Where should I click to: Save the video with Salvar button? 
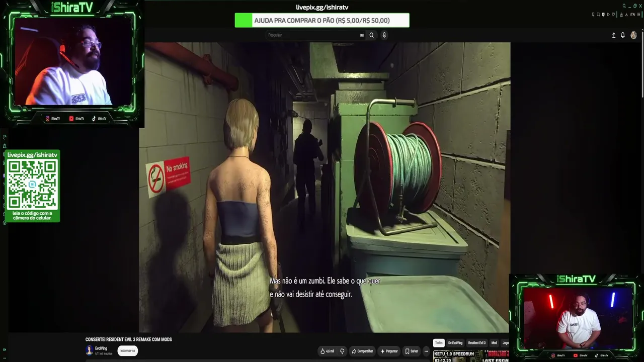(x=412, y=351)
